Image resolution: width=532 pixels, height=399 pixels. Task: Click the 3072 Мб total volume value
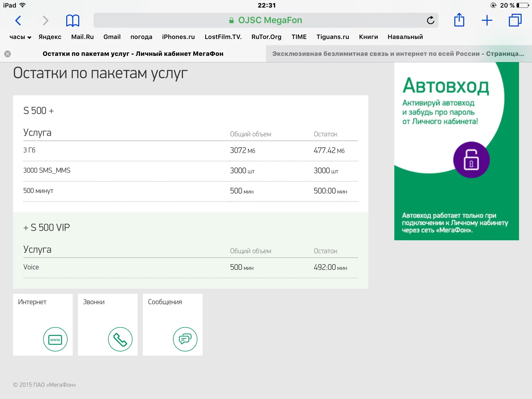pyautogui.click(x=243, y=150)
